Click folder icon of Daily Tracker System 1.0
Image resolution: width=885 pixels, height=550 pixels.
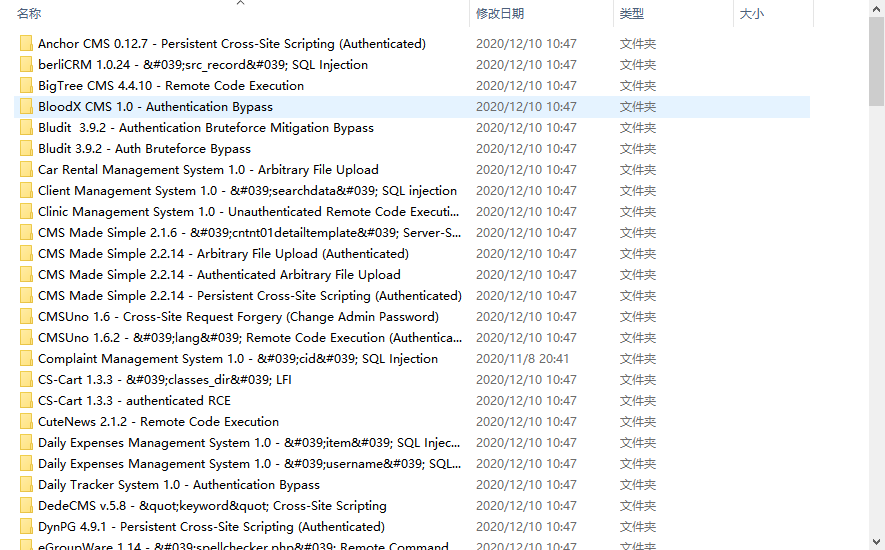pyautogui.click(x=26, y=484)
